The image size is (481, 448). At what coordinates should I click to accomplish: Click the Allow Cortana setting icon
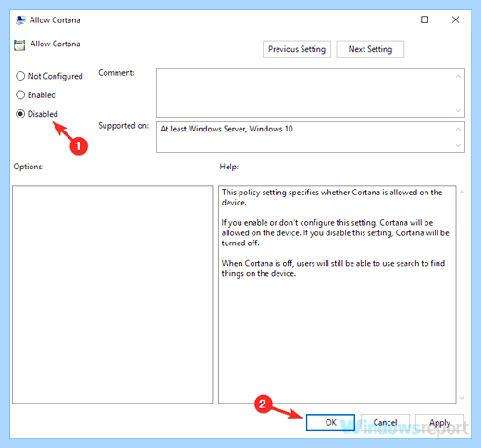[19, 44]
